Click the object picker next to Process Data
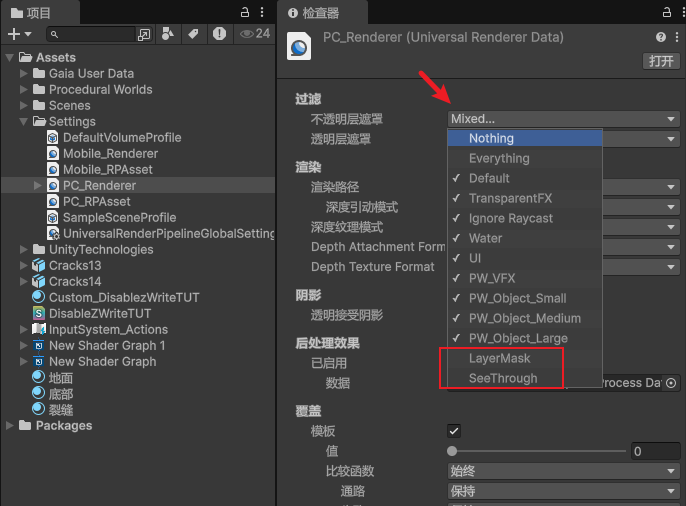This screenshot has height=506, width=686. [671, 383]
